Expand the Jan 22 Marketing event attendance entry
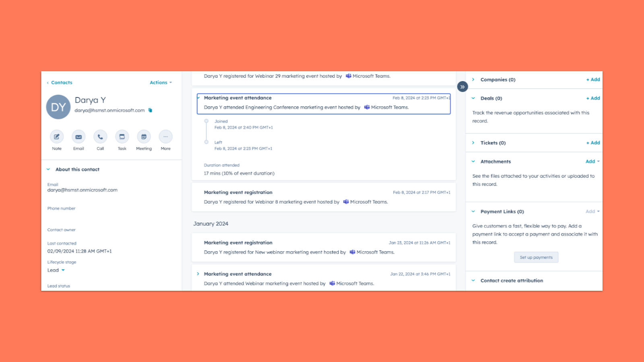The height and width of the screenshot is (362, 644). coord(198,274)
